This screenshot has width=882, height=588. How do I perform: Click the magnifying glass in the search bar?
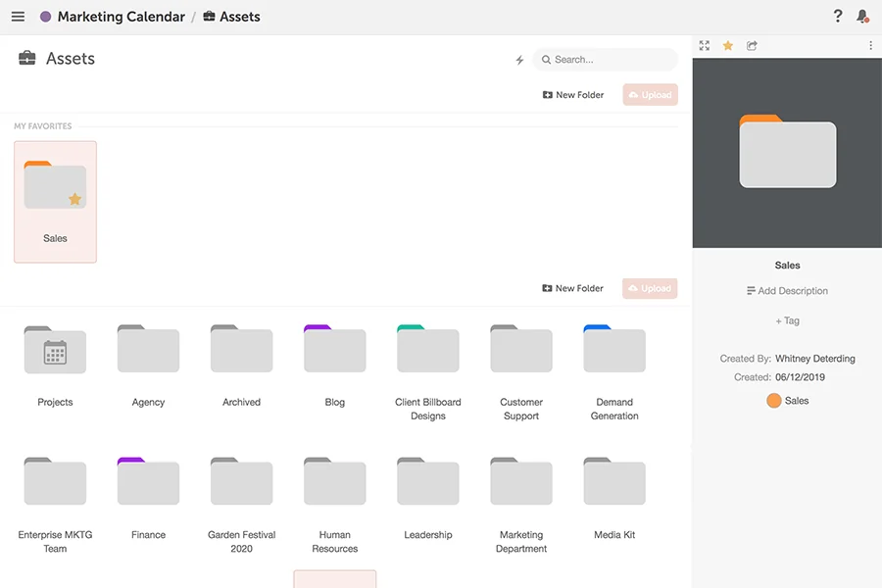pyautogui.click(x=546, y=60)
